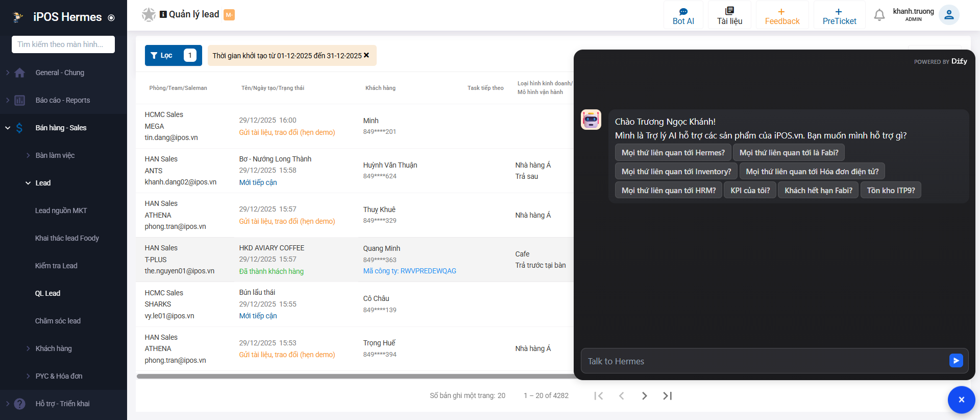Click customer name Huỳnh Văn Thuận
The image size is (980, 420).
tap(390, 165)
